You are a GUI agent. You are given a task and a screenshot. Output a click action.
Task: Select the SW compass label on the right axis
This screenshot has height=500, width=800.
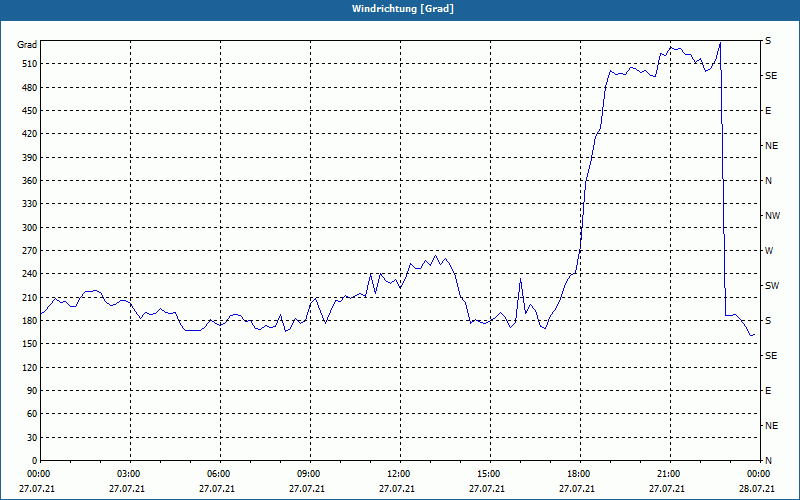(772, 286)
